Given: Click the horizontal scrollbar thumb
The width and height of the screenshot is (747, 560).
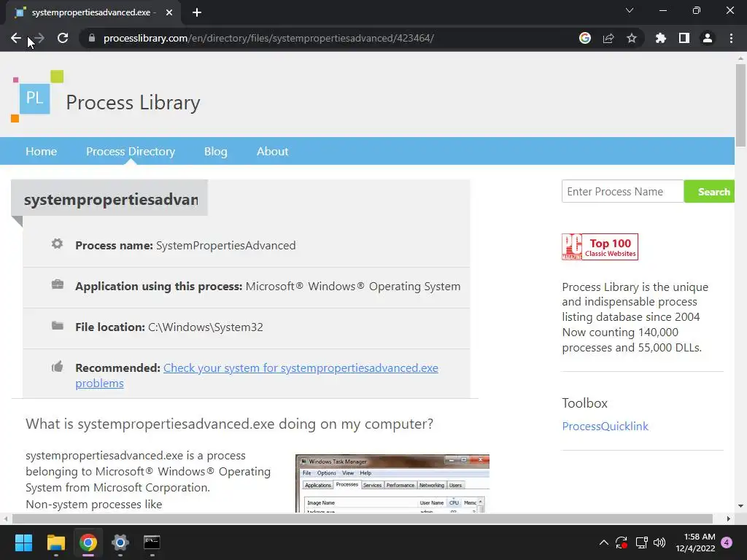Looking at the screenshot, I should pyautogui.click(x=362, y=518).
